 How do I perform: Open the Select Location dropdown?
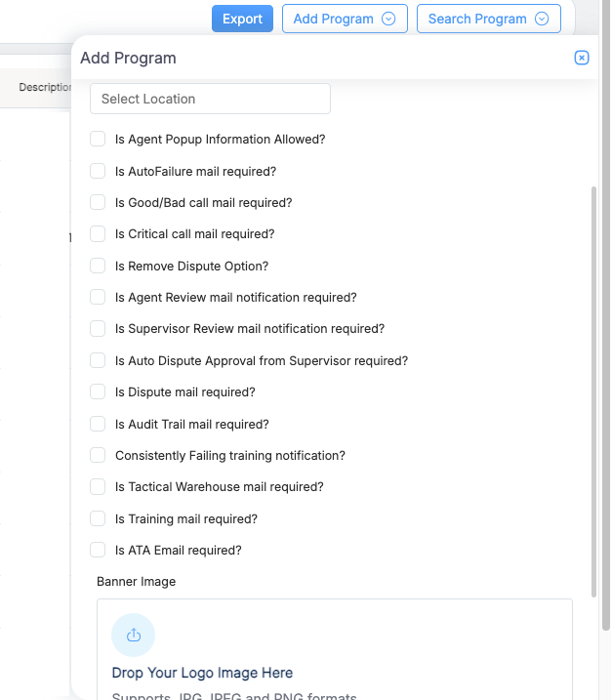[210, 99]
